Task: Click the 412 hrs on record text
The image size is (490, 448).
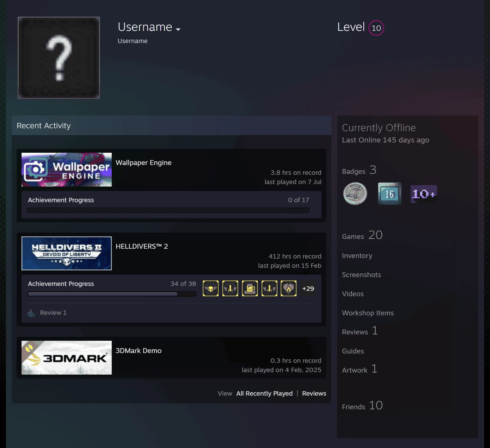Action: (295, 256)
